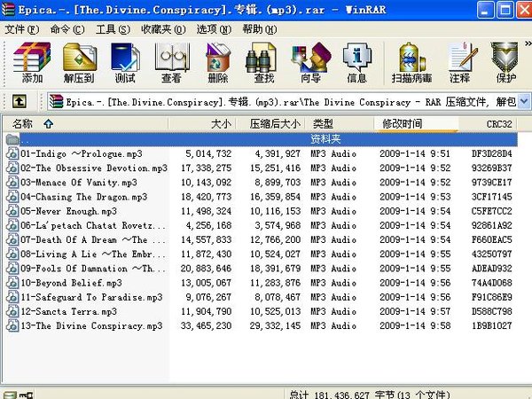Click CRC32 value ADEAD932
Screen dimensions: 532x399
coord(491,269)
